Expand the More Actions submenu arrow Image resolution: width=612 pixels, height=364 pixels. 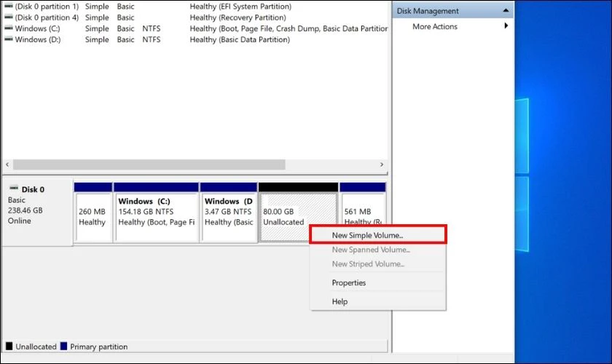click(x=506, y=26)
